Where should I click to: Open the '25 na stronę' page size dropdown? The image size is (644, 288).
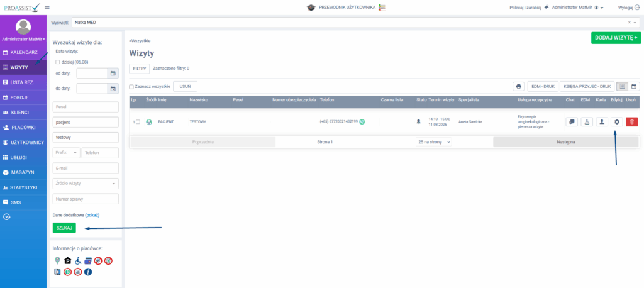pos(434,142)
